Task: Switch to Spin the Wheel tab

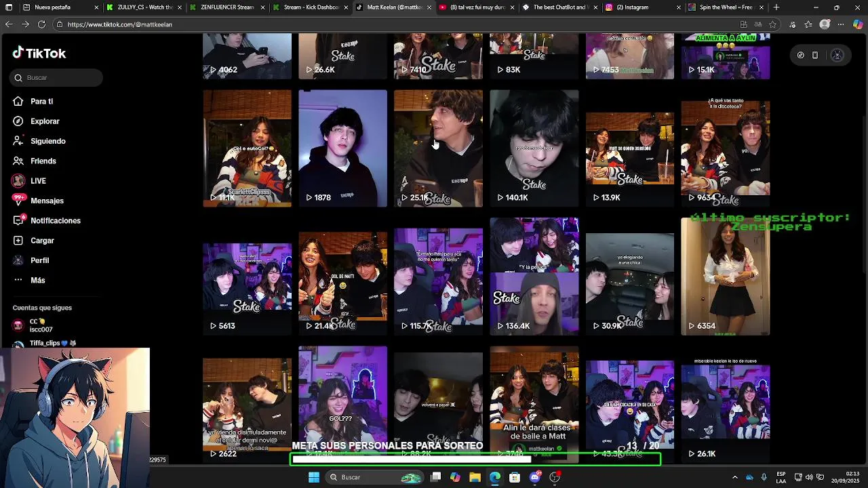Action: pyautogui.click(x=726, y=7)
